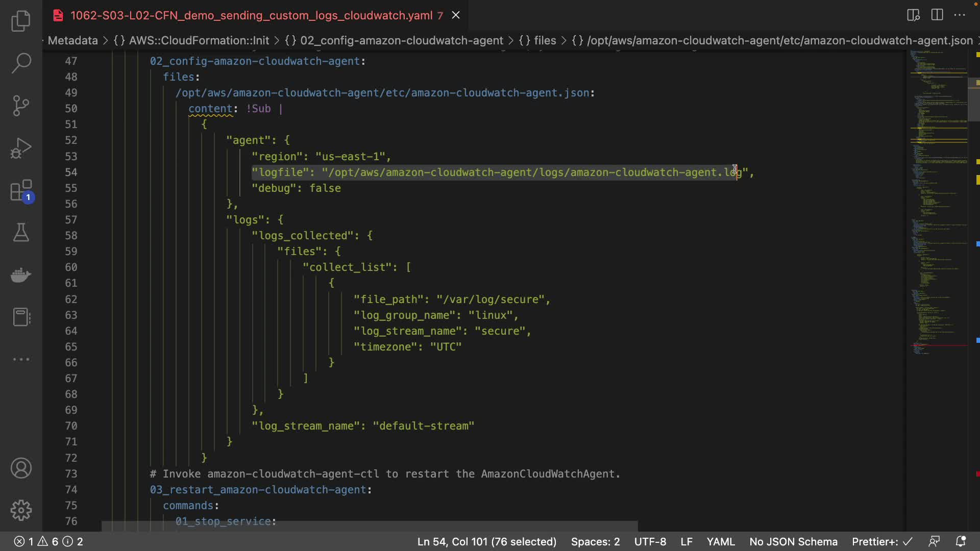Screen dimensions: 980x551
Task: Open the Extensions view with update badge
Action: 21,191
